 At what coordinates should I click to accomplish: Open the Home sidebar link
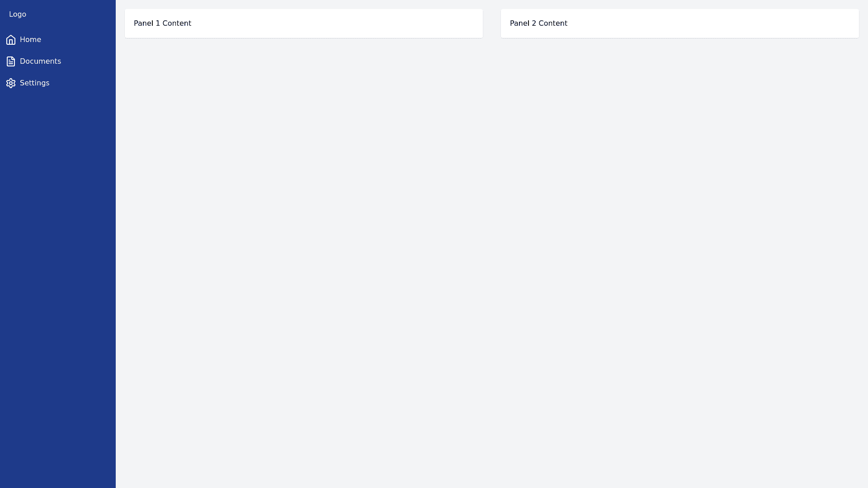tap(30, 40)
